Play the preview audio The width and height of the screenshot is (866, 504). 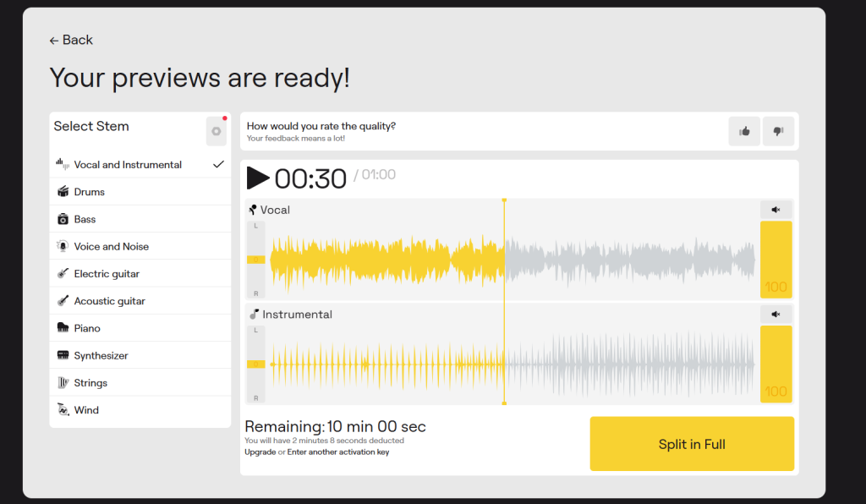coord(258,178)
